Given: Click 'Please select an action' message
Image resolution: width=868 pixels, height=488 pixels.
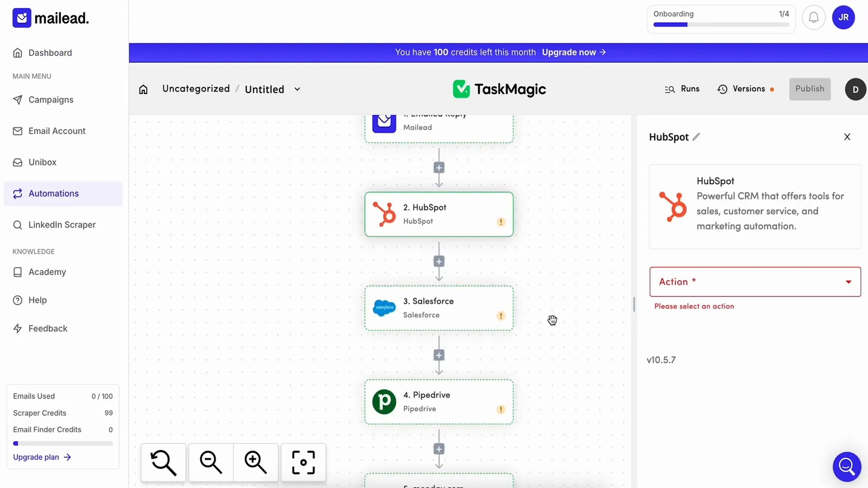Looking at the screenshot, I should (694, 306).
